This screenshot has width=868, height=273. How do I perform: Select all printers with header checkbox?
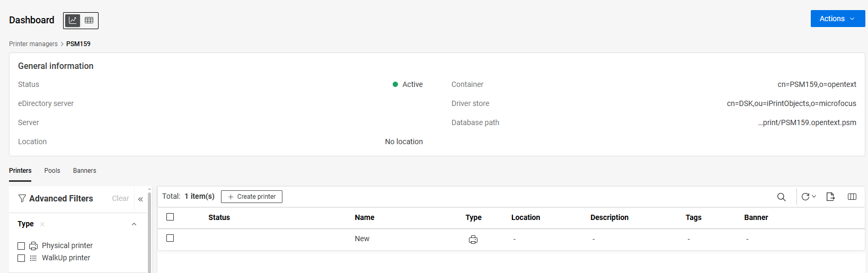point(170,217)
